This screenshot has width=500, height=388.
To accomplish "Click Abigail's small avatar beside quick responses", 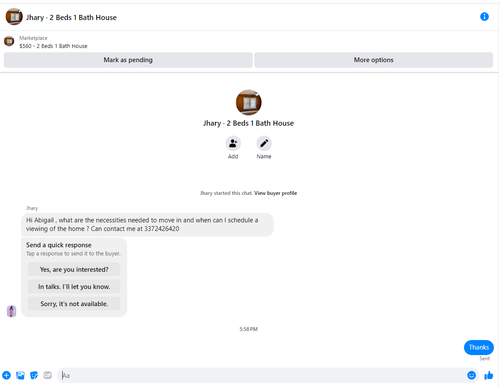I will click(11, 311).
